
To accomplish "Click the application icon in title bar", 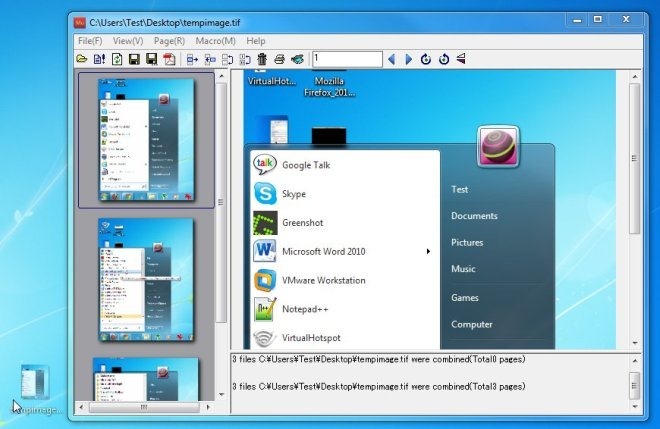I will click(80, 22).
